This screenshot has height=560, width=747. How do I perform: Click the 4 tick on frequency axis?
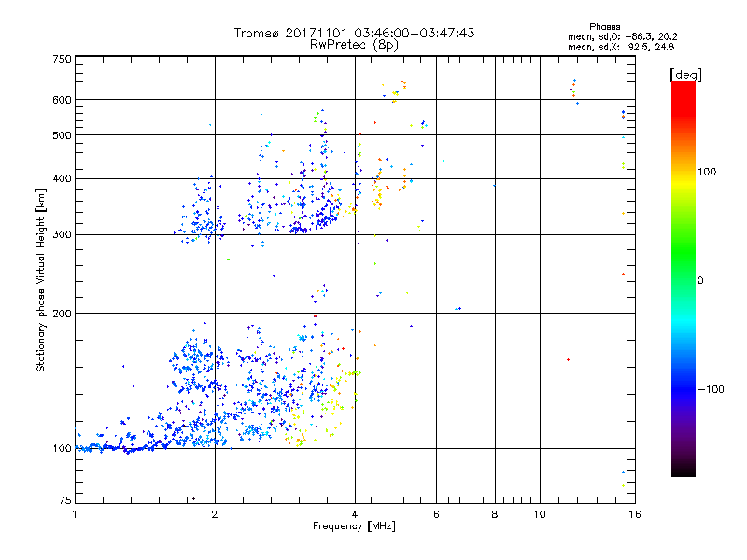point(355,514)
